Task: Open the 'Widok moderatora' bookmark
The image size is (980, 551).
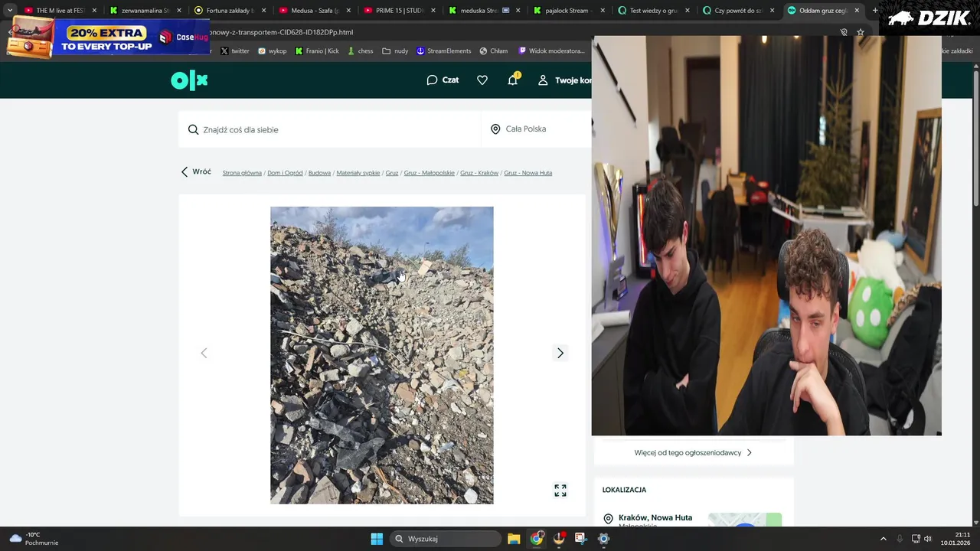Action: click(551, 51)
